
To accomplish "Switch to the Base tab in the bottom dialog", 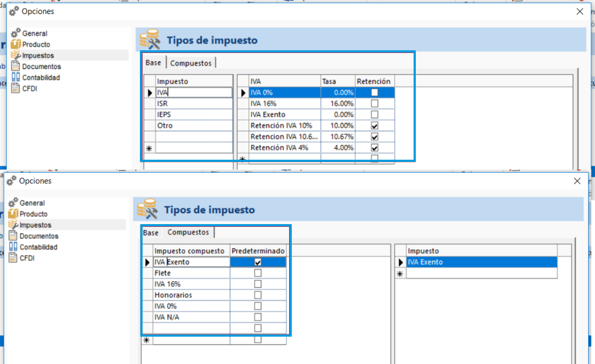I will click(151, 233).
